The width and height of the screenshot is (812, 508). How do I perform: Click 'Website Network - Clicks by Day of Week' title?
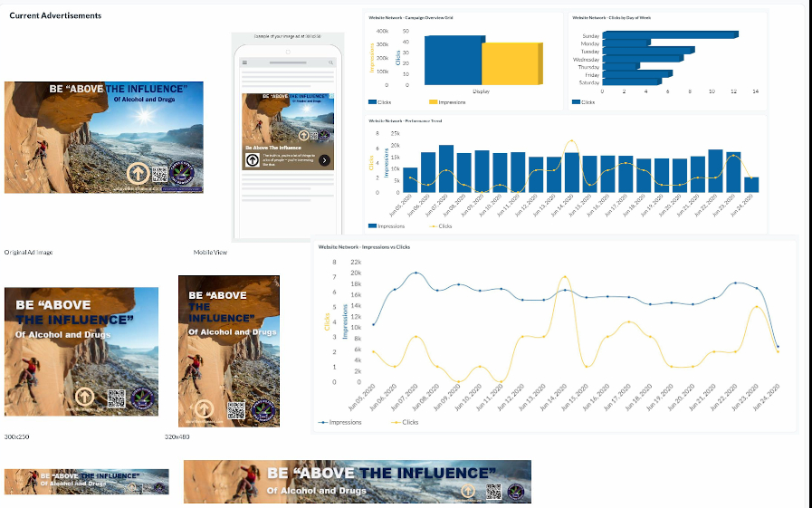(x=612, y=17)
